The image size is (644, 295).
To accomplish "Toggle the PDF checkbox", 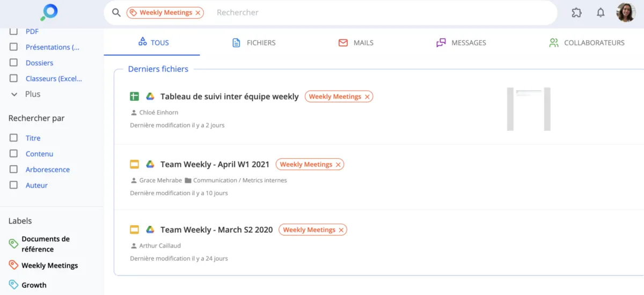I will (x=14, y=32).
